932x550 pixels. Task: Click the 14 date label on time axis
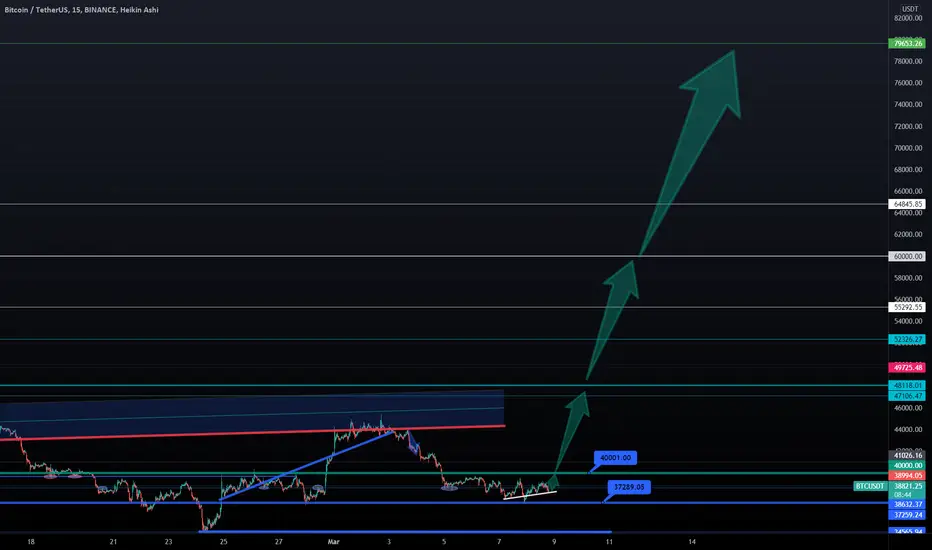(692, 542)
